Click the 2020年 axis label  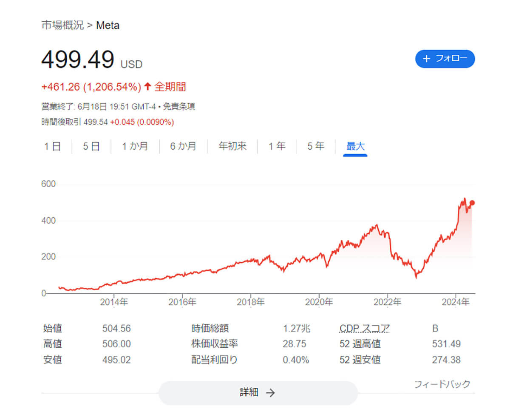[319, 302]
